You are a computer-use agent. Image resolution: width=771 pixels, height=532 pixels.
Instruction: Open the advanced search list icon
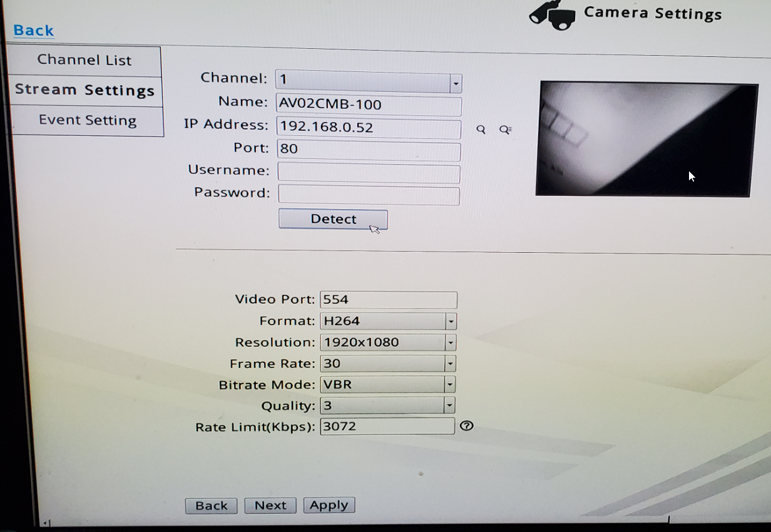tap(506, 130)
